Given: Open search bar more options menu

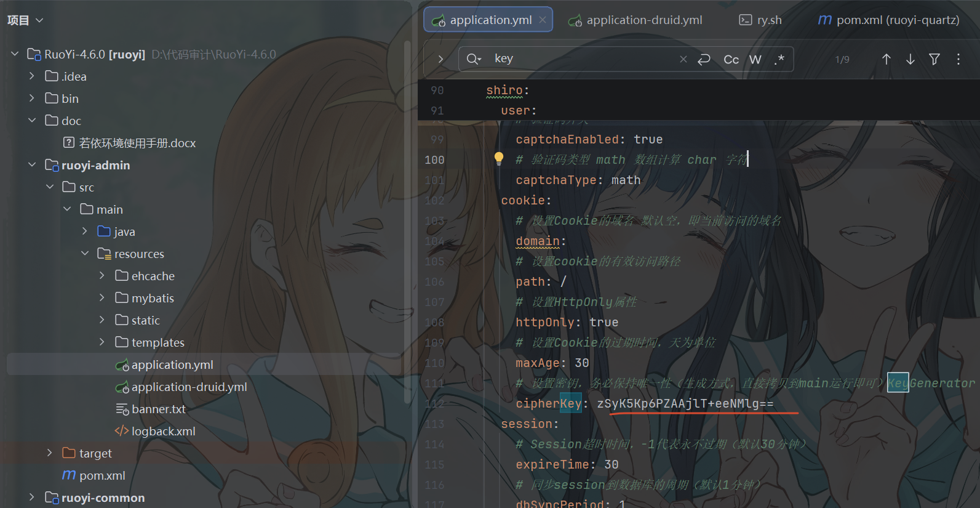Looking at the screenshot, I should (x=958, y=59).
